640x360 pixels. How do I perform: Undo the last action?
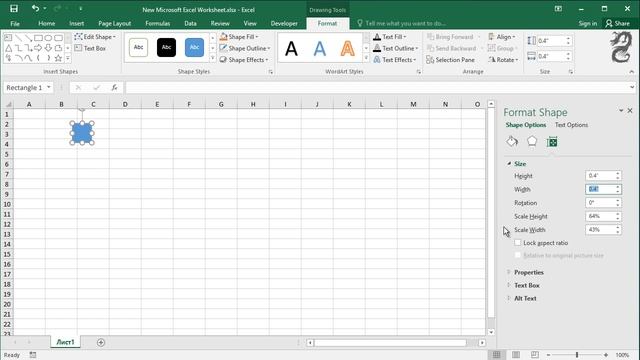[x=36, y=9]
